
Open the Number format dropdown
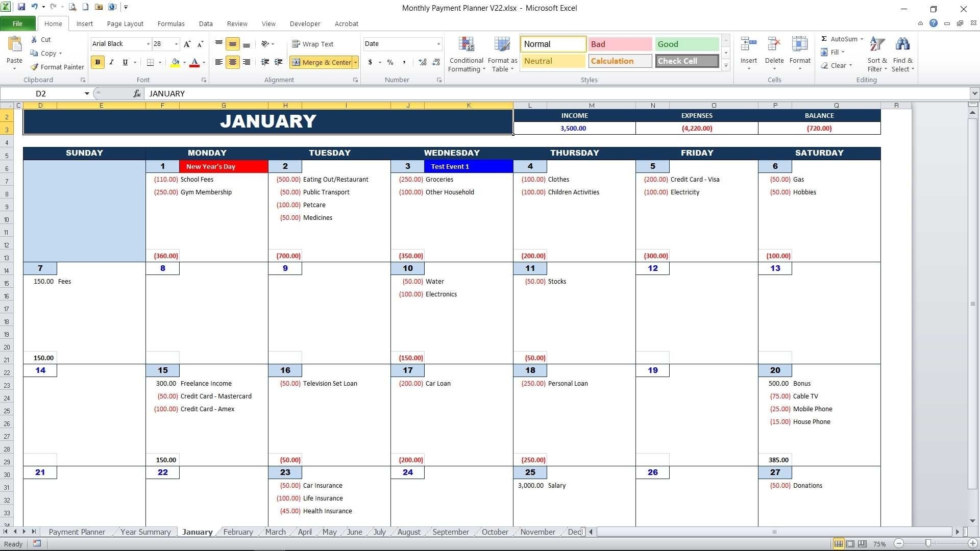(438, 44)
